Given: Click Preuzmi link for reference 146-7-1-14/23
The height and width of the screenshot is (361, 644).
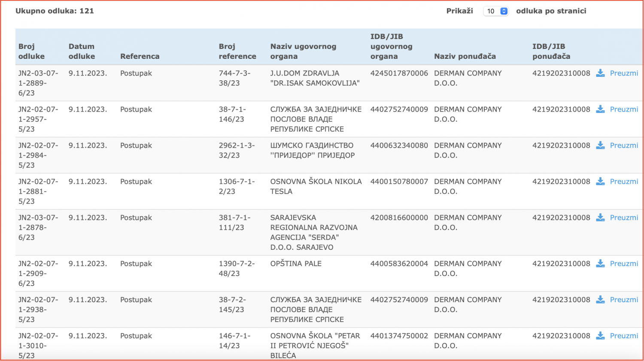Looking at the screenshot, I should pyautogui.click(x=624, y=336).
